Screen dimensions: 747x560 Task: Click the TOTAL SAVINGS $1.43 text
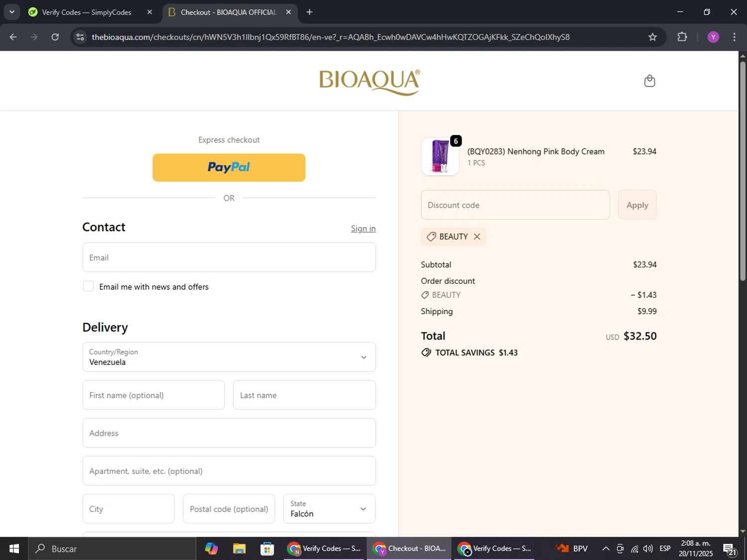pos(477,352)
